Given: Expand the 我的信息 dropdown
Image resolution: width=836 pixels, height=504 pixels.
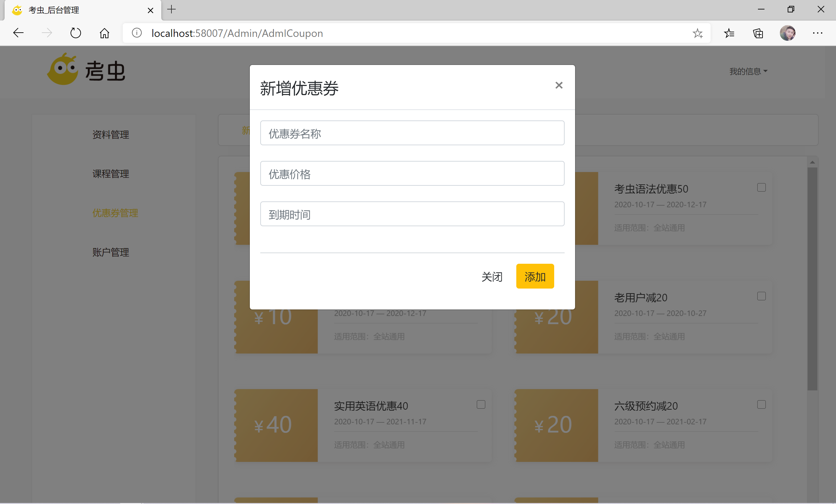Looking at the screenshot, I should pos(748,71).
